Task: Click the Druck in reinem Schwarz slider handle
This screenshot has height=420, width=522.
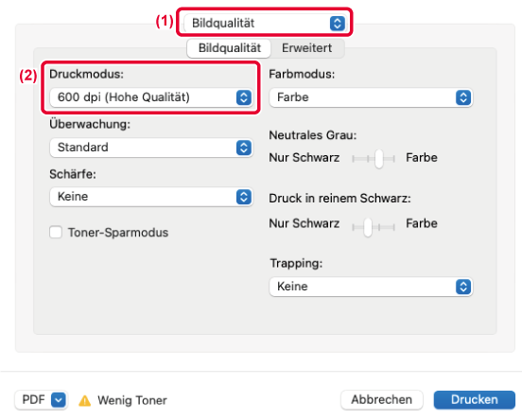Action: point(368,227)
